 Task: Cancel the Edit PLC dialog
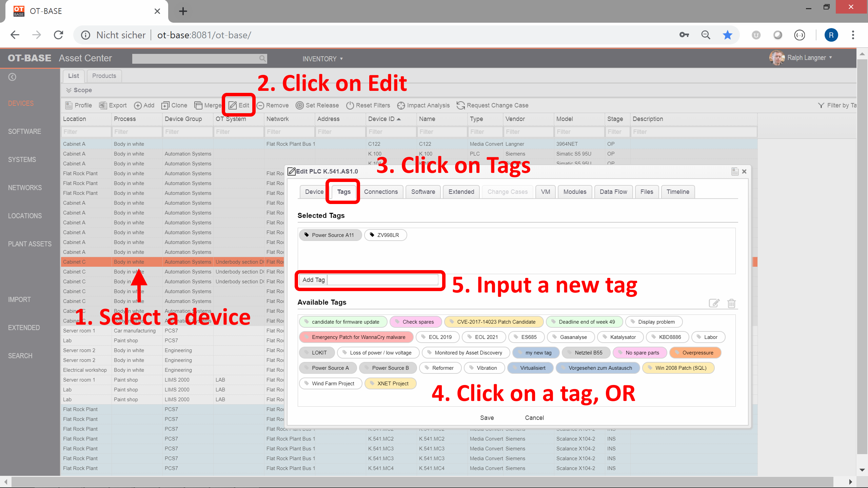(x=534, y=418)
